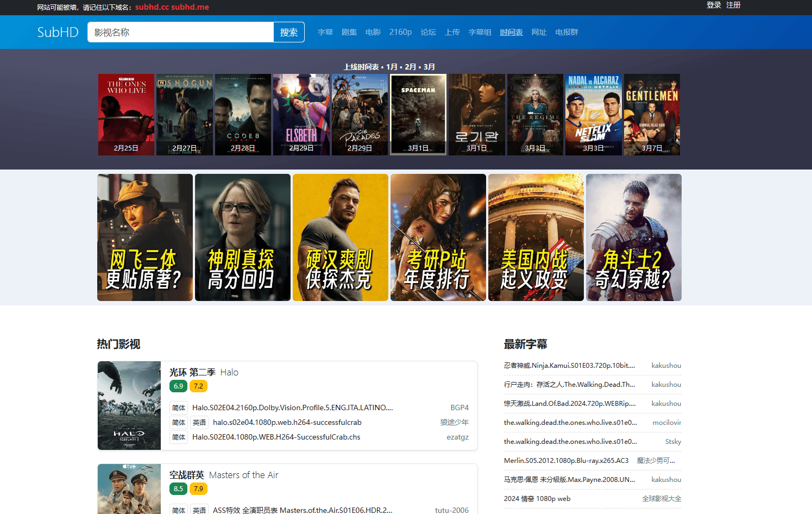Open the Merlin.S05.2012 subtitle entry
812x514 pixels.
tap(566, 460)
